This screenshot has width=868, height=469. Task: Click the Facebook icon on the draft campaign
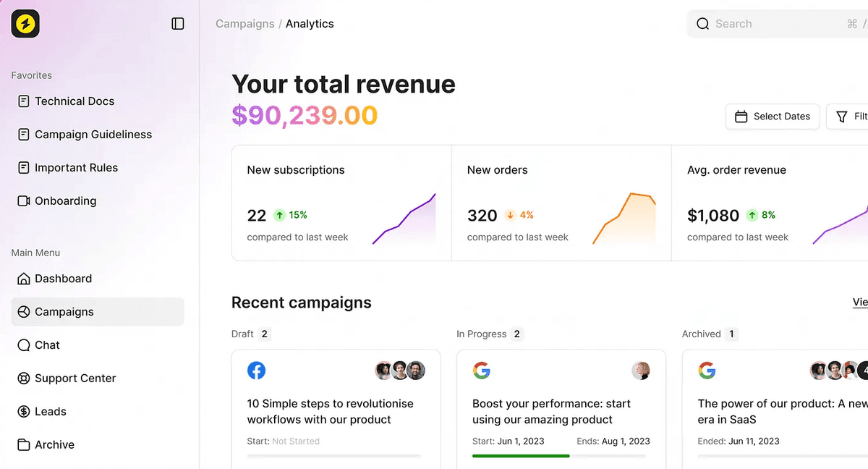click(x=257, y=370)
